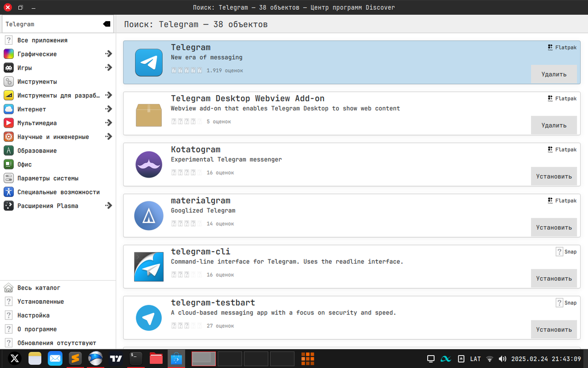The width and height of the screenshot is (588, 368).
Task: Install telegram-cli with Установить button
Action: [x=554, y=278]
